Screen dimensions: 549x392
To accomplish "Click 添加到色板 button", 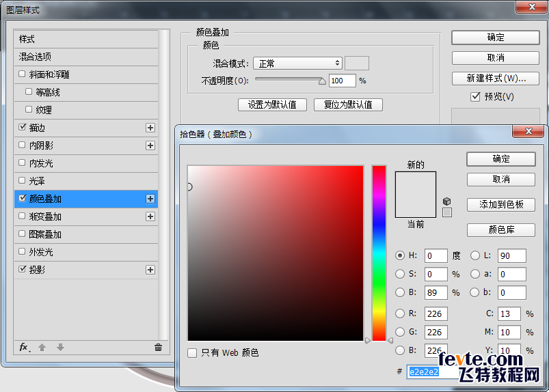I will click(501, 205).
